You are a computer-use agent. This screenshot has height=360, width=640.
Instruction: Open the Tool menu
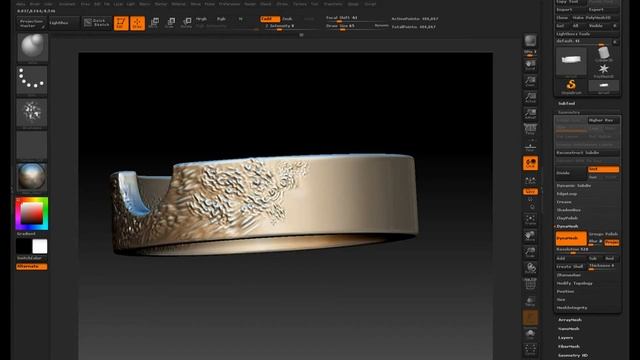pyautogui.click(x=315, y=4)
